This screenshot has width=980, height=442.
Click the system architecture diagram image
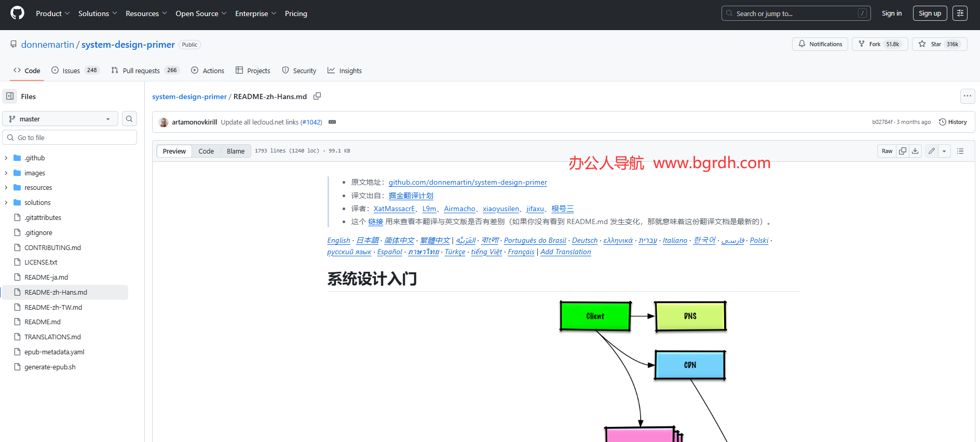[643, 370]
